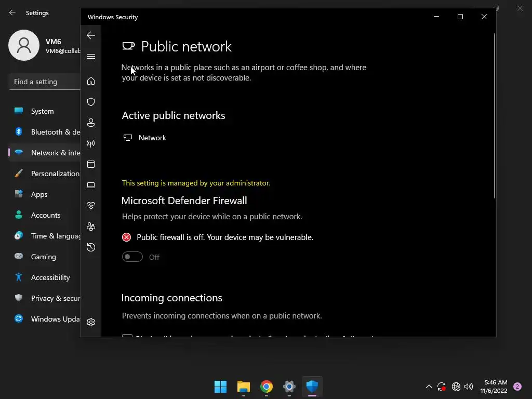Select Personalization in Settings sidebar
The width and height of the screenshot is (532, 399).
(x=44, y=174)
